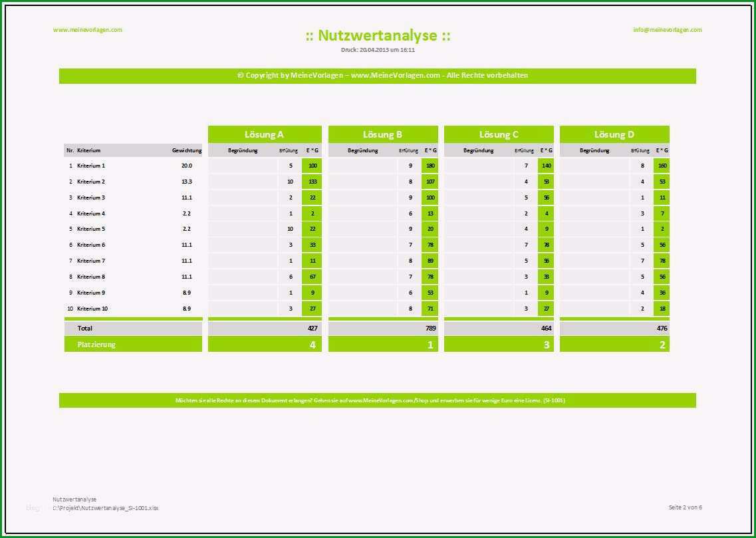The width and height of the screenshot is (756, 538).
Task: Click the green copyright banner by MeineVorlagen
Action: tap(378, 76)
